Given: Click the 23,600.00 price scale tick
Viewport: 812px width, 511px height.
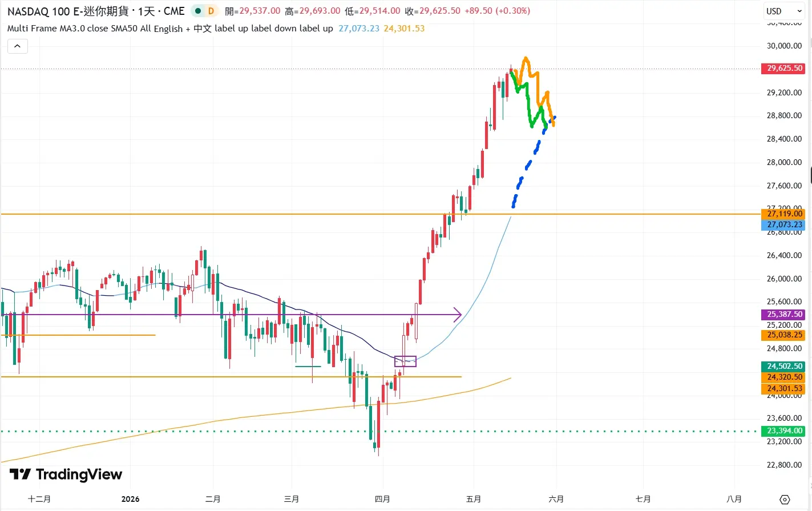Looking at the screenshot, I should point(784,418).
